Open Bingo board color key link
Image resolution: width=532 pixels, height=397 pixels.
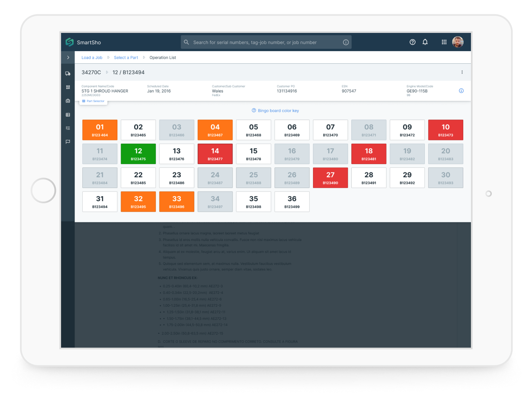[275, 111]
